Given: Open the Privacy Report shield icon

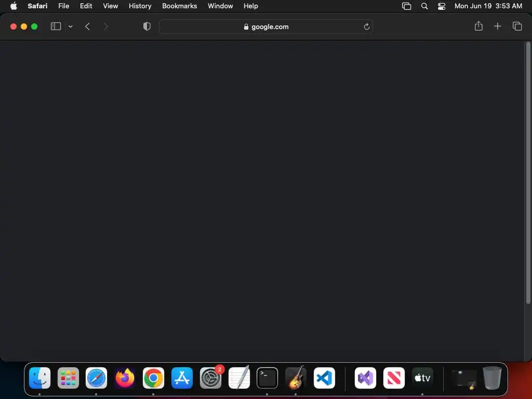Looking at the screenshot, I should [147, 26].
